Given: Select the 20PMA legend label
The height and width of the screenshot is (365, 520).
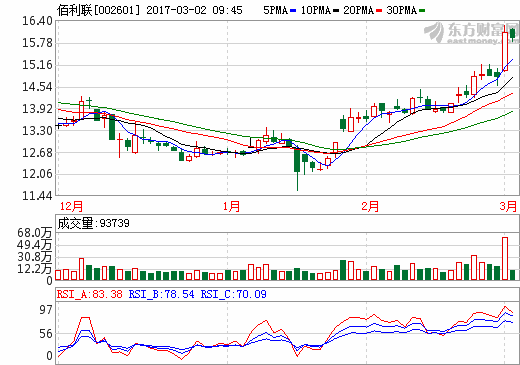Looking at the screenshot, I should pos(359,10).
